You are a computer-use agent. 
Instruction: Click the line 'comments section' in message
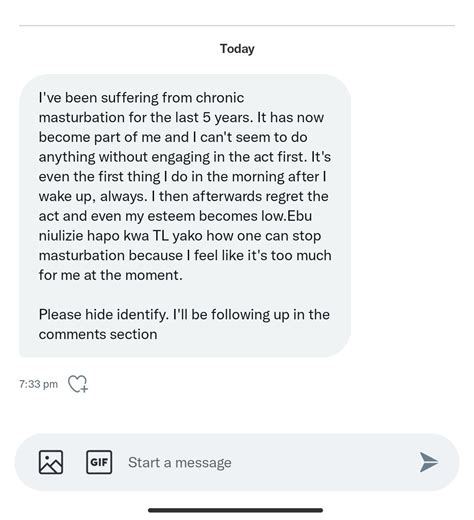point(98,334)
